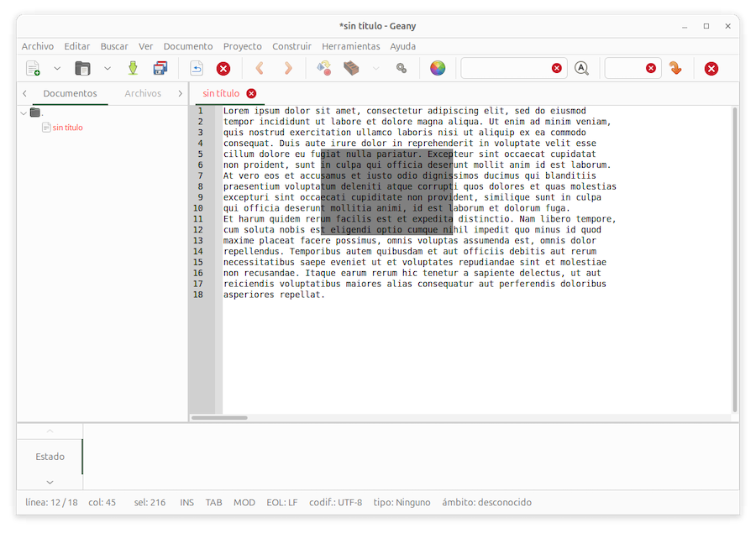The image size is (756, 533).
Task: Click the New file icon
Action: 33,69
